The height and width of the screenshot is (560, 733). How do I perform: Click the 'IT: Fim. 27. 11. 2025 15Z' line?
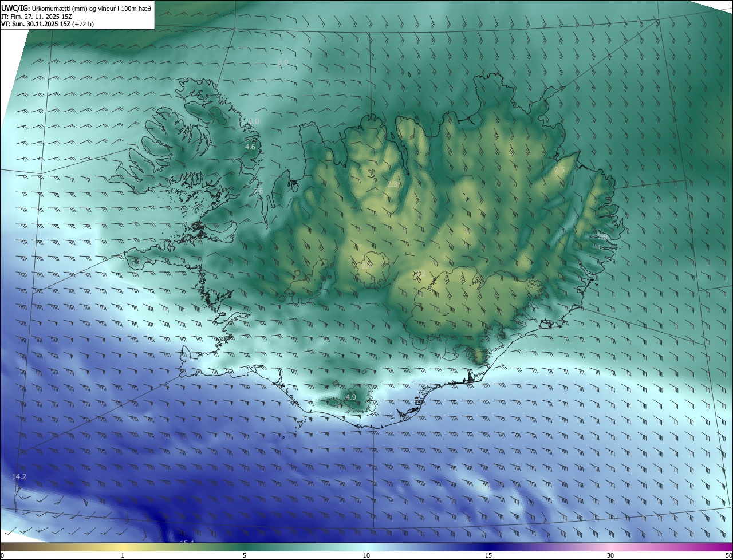click(37, 16)
